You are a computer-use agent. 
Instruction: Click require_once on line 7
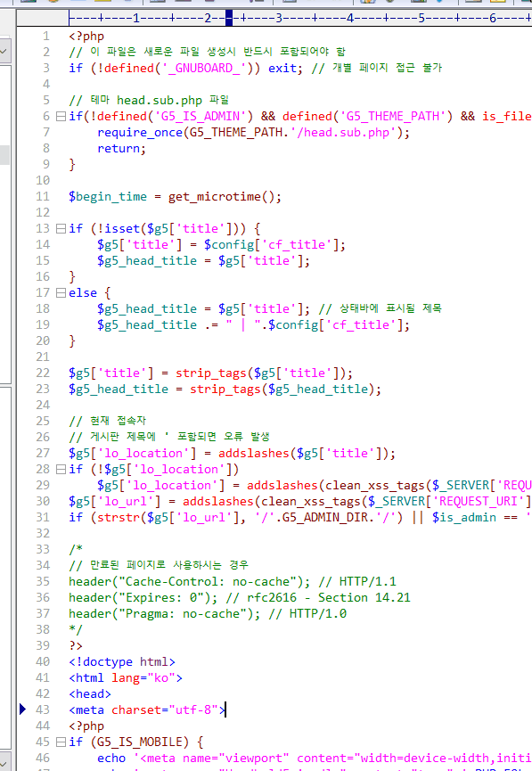140,133
